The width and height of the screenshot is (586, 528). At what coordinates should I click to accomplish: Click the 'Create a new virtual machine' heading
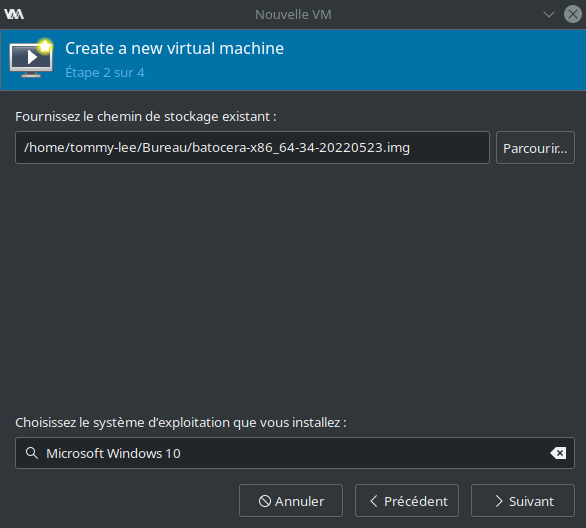coord(175,49)
